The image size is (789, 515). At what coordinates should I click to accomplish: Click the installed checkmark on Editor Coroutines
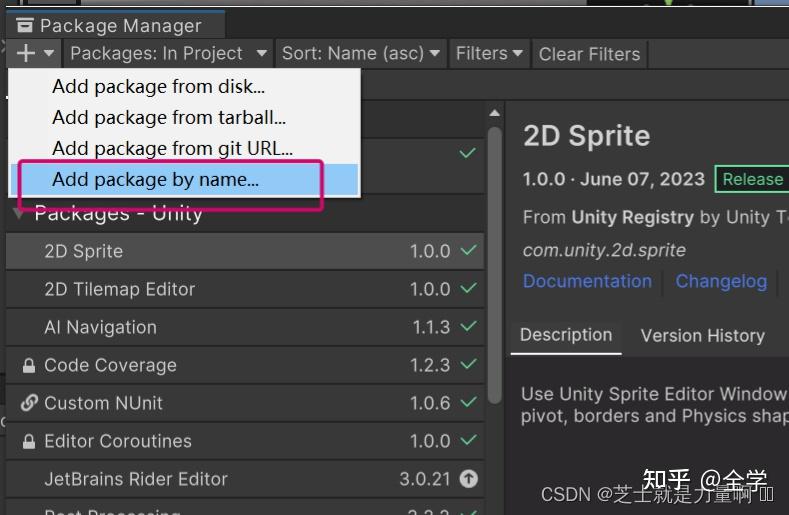pyautogui.click(x=468, y=440)
